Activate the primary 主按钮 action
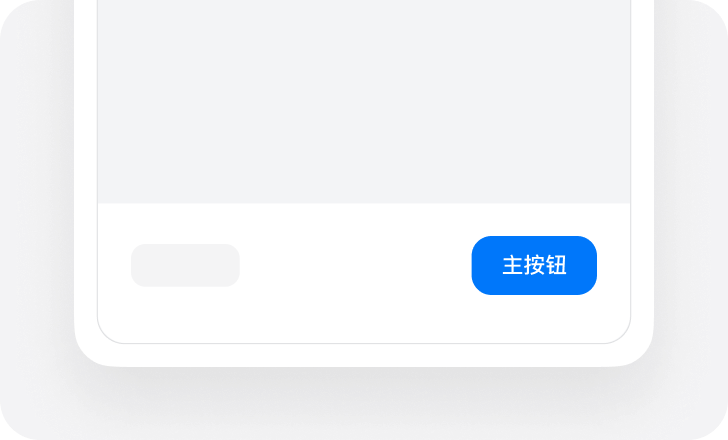Screen dimensions: 728x440 534,265
